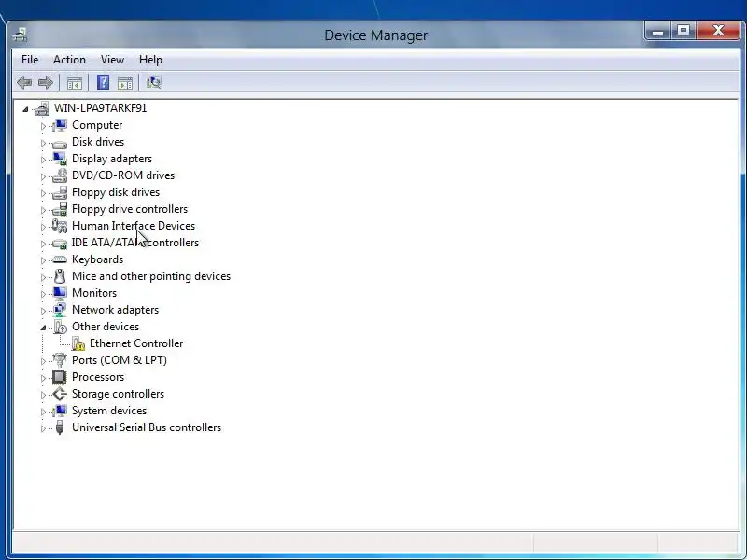Screen dimensions: 747x560
Task: Select the Human Interface Devices label
Action: tap(134, 226)
